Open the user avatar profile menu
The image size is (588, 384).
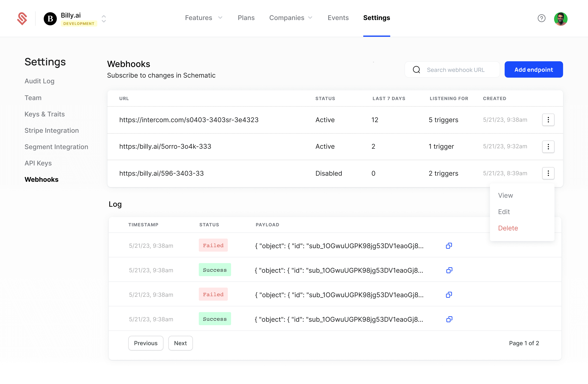click(560, 19)
